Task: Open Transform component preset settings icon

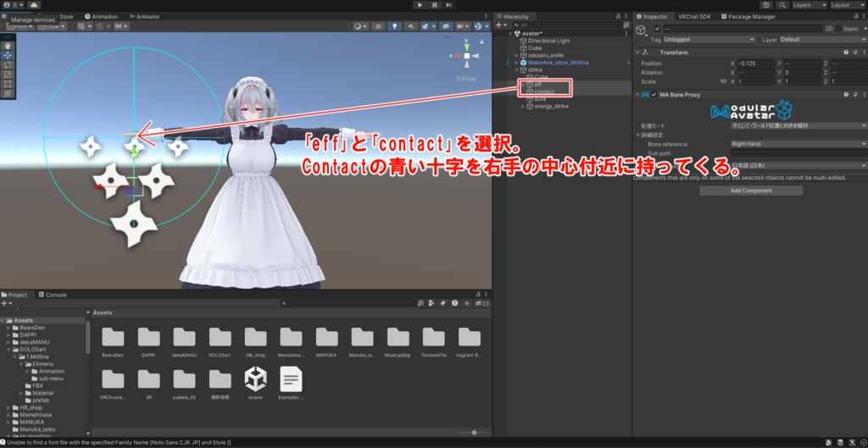Action: point(854,53)
